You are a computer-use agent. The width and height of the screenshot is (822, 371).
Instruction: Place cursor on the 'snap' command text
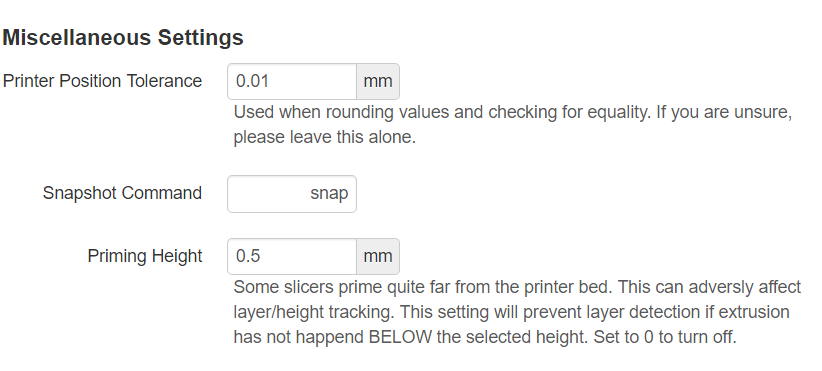point(329,194)
